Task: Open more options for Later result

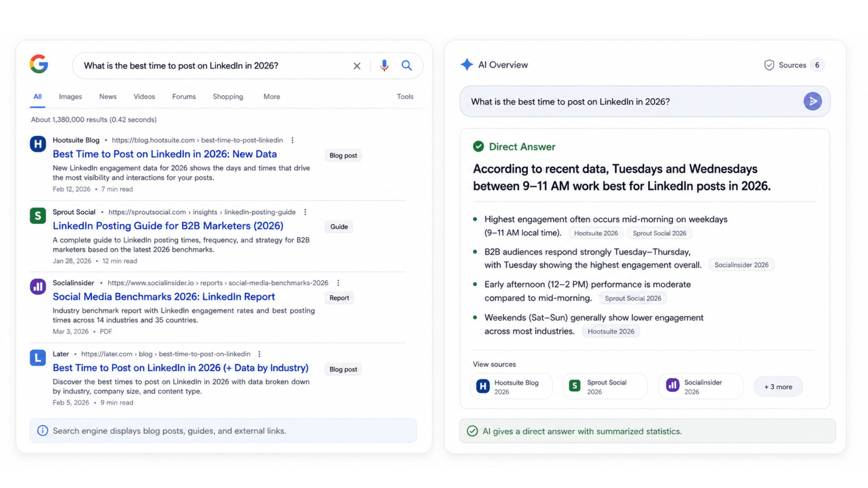Action: click(x=259, y=354)
